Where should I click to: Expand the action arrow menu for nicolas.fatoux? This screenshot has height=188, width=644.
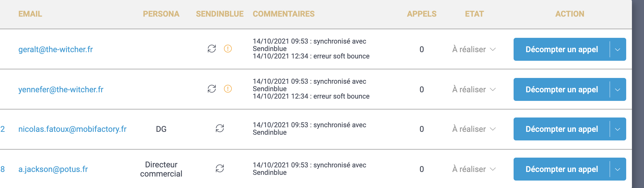618,129
